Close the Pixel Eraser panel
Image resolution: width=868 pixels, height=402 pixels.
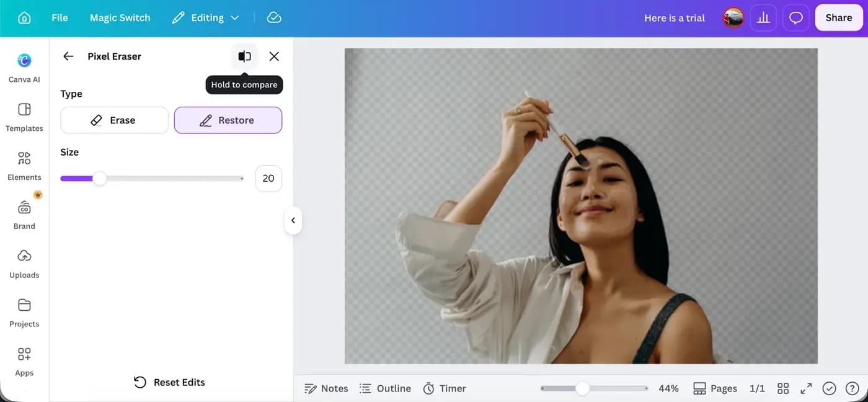274,56
